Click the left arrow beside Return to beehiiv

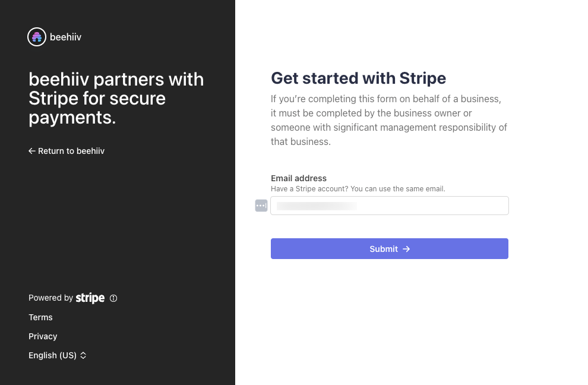[32, 151]
